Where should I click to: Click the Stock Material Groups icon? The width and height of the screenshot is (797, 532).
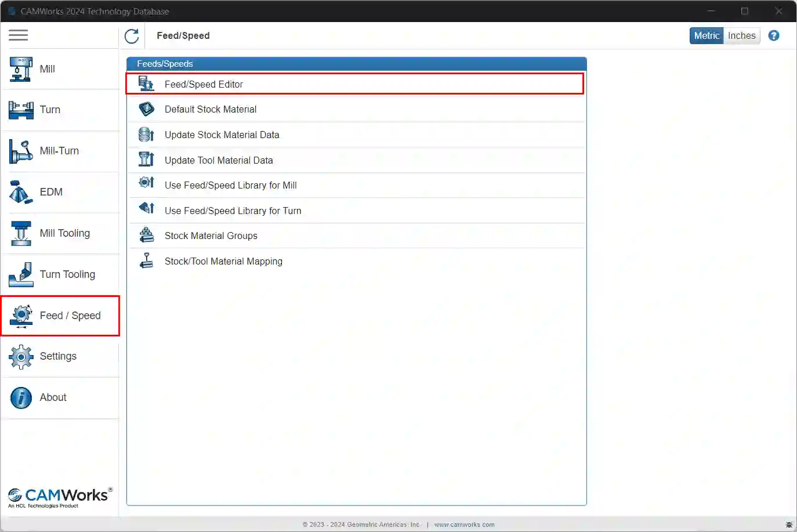[147, 235]
